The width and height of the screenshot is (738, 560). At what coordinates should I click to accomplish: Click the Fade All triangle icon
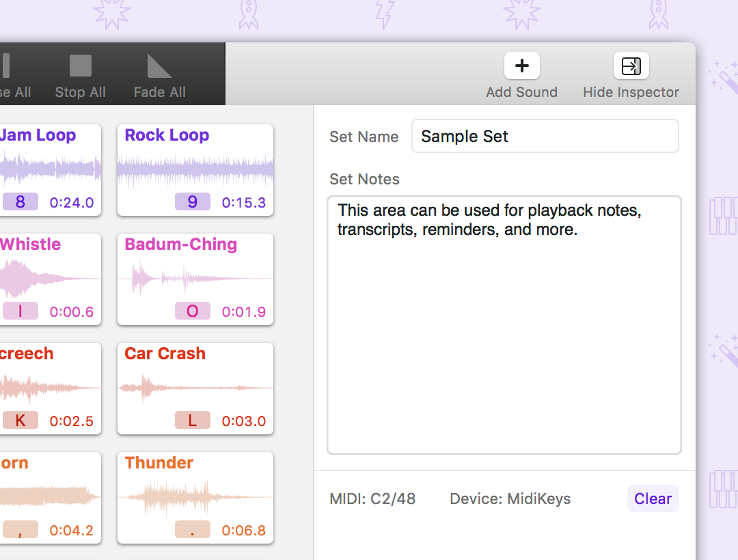[159, 66]
